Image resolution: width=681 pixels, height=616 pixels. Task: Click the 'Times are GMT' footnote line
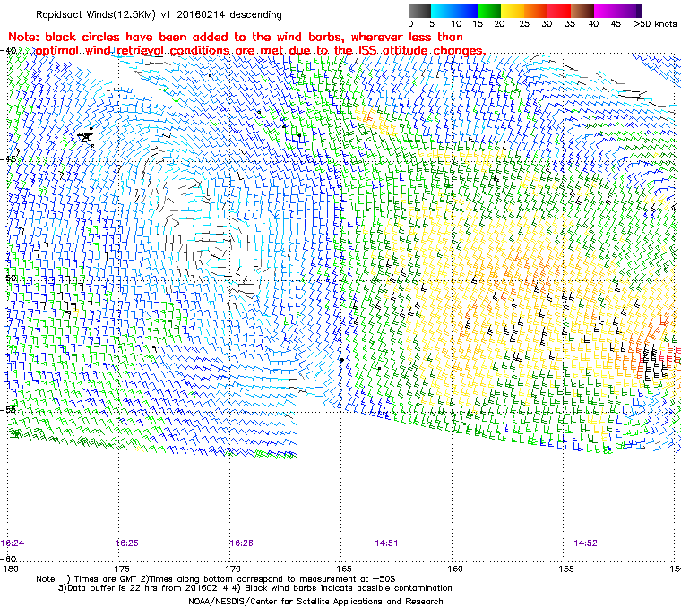tap(216, 578)
